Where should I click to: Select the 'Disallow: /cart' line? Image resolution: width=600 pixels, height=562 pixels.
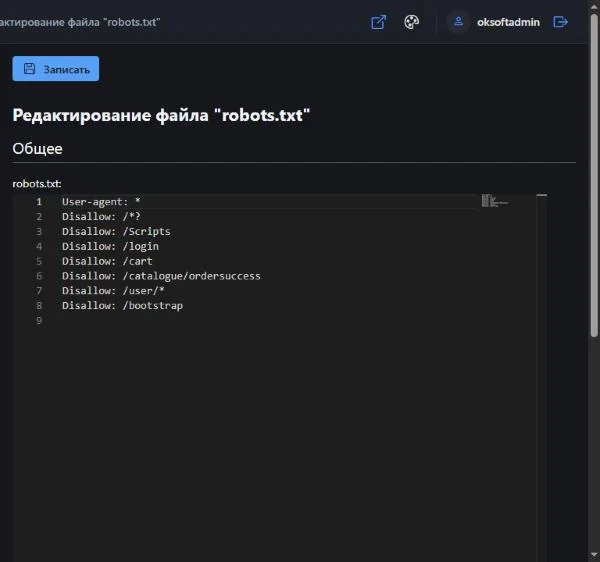[107, 261]
